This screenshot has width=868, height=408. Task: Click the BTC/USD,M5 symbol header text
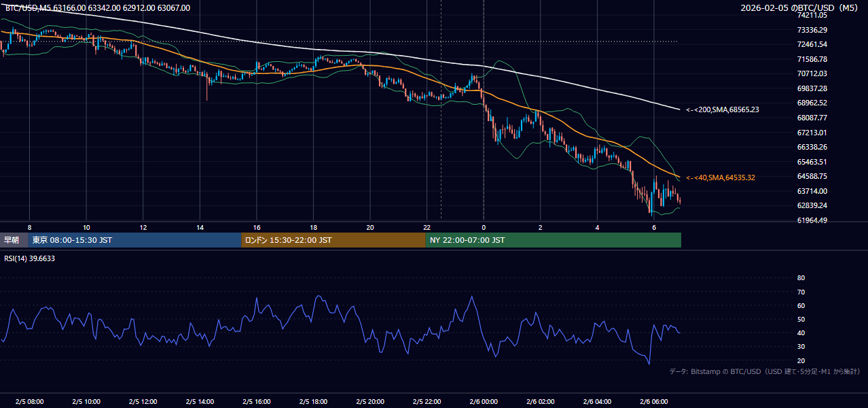tap(98, 8)
